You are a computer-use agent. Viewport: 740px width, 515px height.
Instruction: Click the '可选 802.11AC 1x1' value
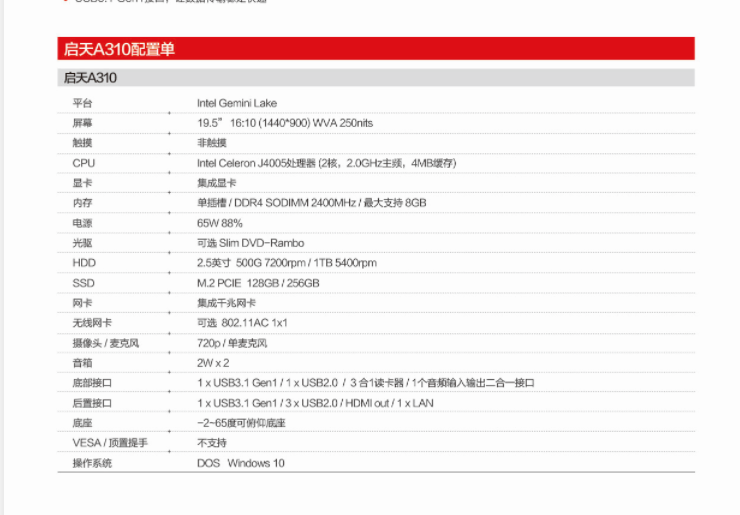tap(242, 323)
